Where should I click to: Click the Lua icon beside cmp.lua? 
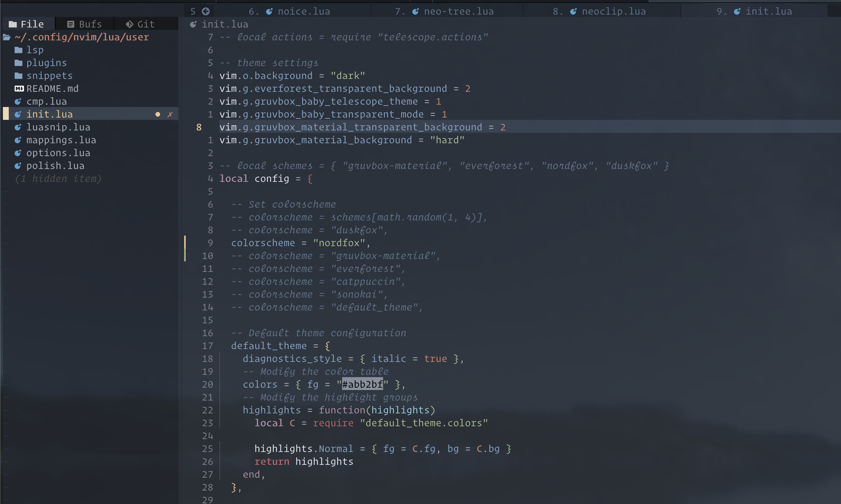[x=18, y=101]
